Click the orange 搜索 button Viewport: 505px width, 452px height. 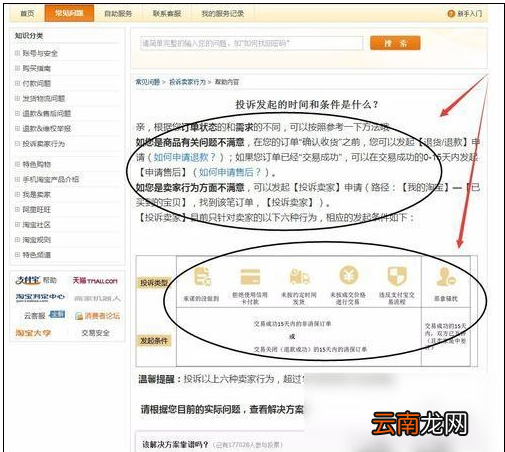(395, 43)
